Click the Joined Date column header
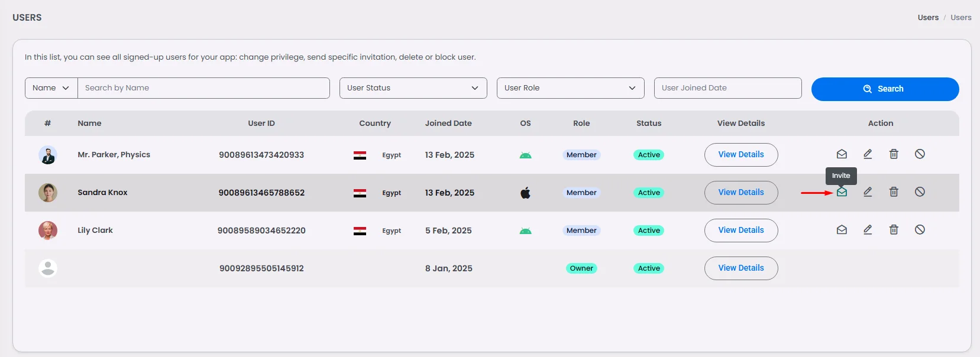This screenshot has width=980, height=357. pos(448,124)
